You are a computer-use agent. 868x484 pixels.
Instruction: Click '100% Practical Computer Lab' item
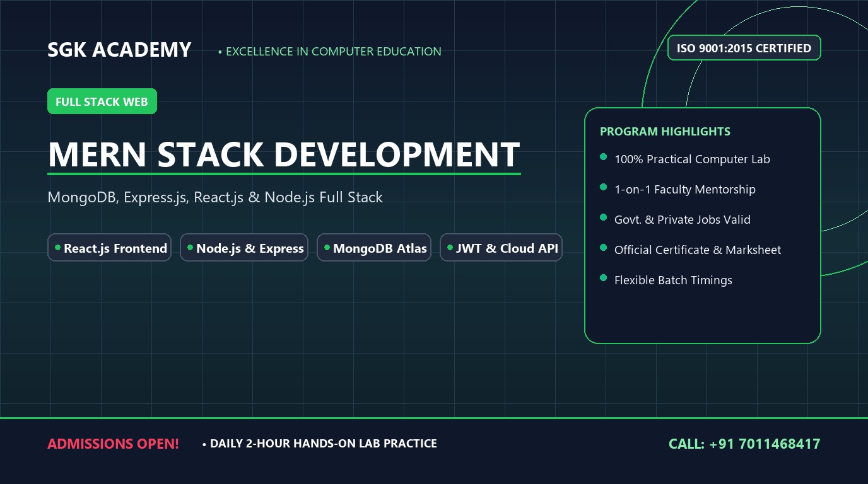coord(692,159)
